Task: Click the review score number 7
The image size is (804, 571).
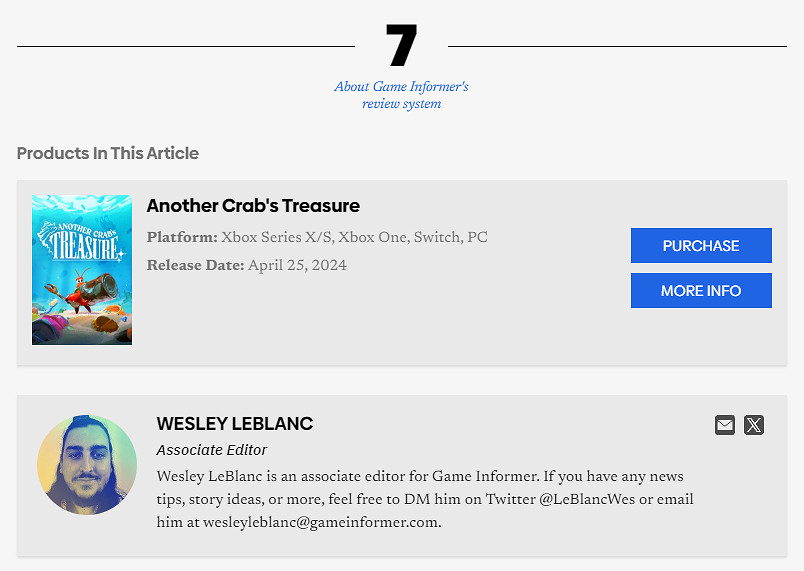Action: coord(401,45)
